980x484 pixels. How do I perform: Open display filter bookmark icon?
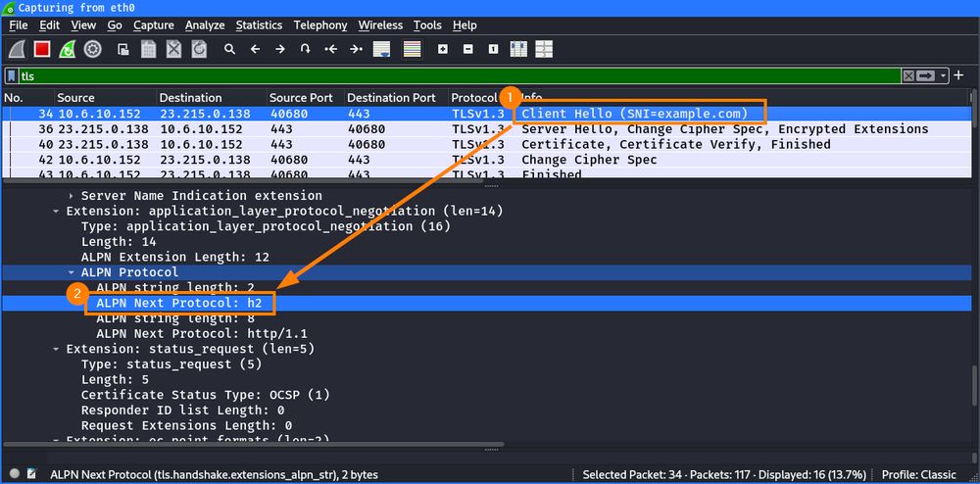[11, 75]
